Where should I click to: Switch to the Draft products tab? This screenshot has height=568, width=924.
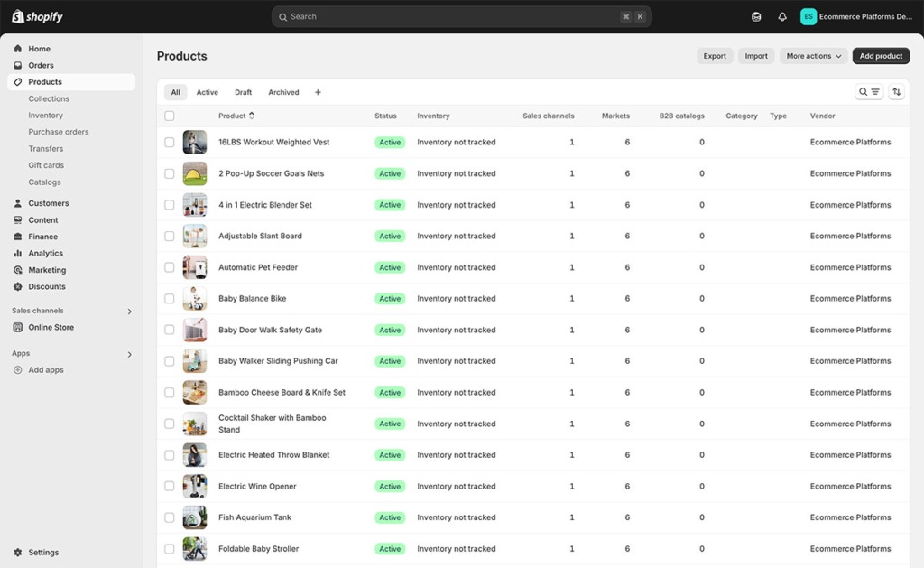(x=244, y=91)
